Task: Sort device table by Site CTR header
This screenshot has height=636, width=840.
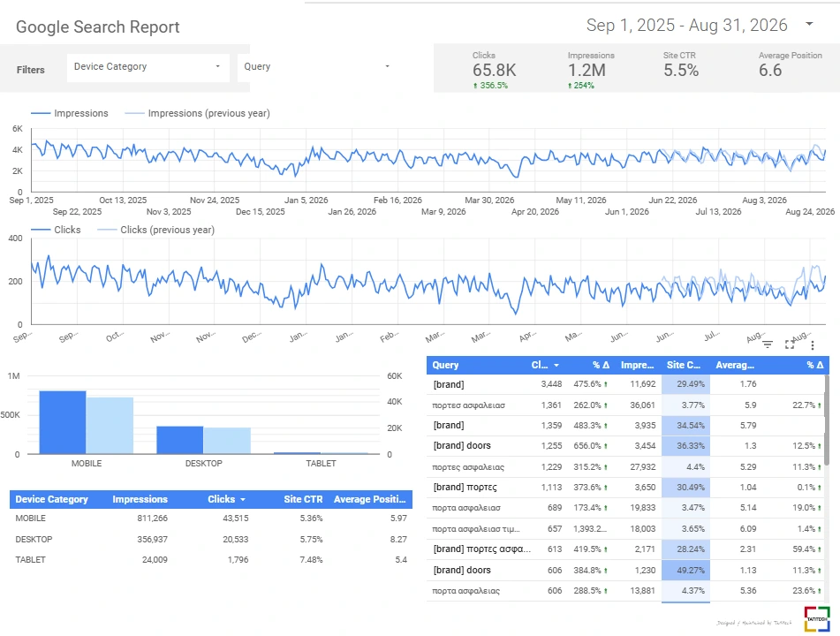Action: 303,499
